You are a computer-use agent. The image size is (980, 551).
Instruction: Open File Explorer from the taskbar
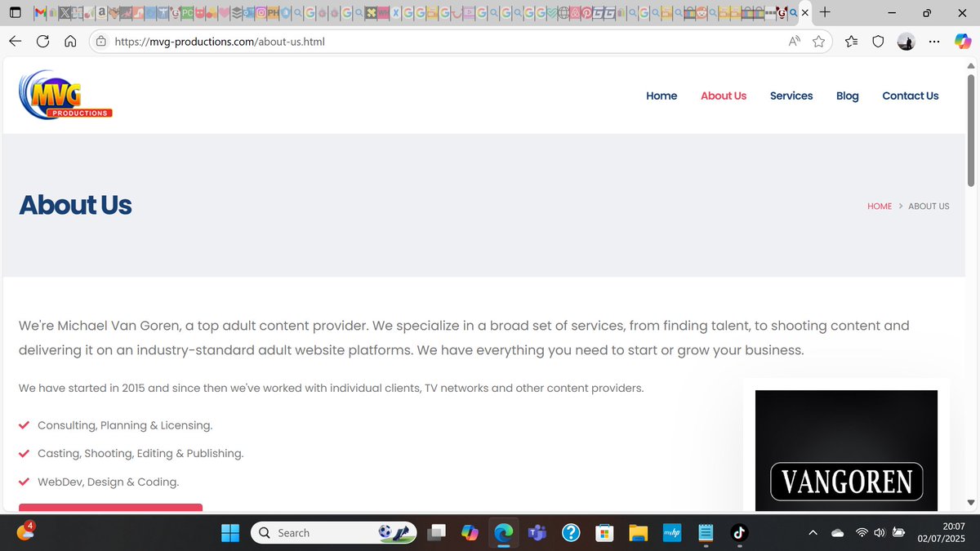coord(638,533)
